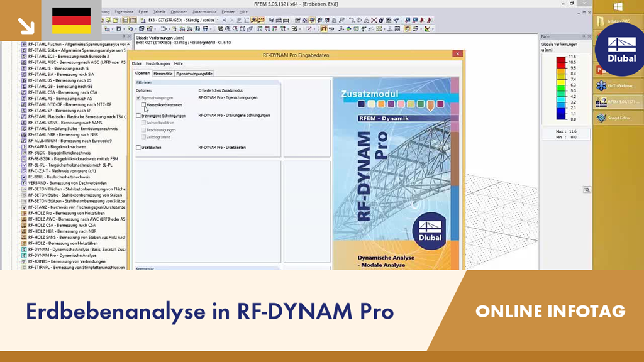The width and height of the screenshot is (644, 362).
Task: Select RF-DYNAM Pro - Dynamische Analyse tree item
Action: point(62,255)
